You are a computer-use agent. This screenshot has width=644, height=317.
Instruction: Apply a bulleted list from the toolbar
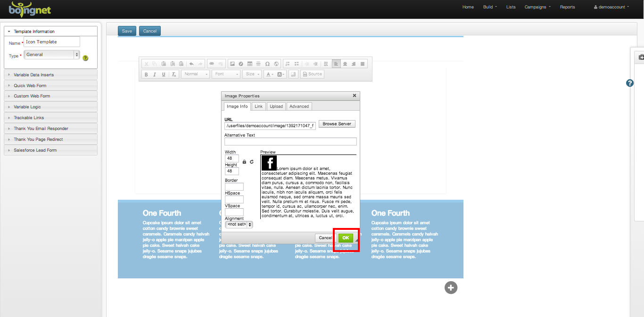click(x=297, y=64)
